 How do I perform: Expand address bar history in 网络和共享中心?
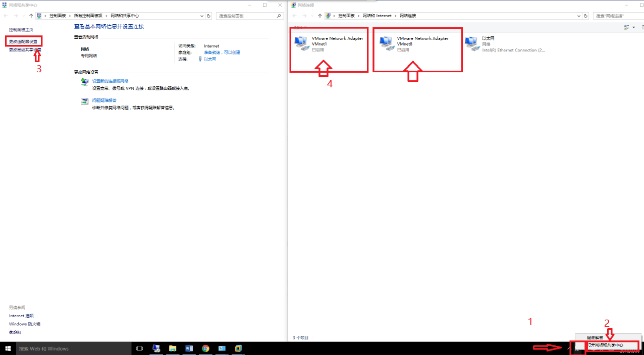pyautogui.click(x=201, y=16)
